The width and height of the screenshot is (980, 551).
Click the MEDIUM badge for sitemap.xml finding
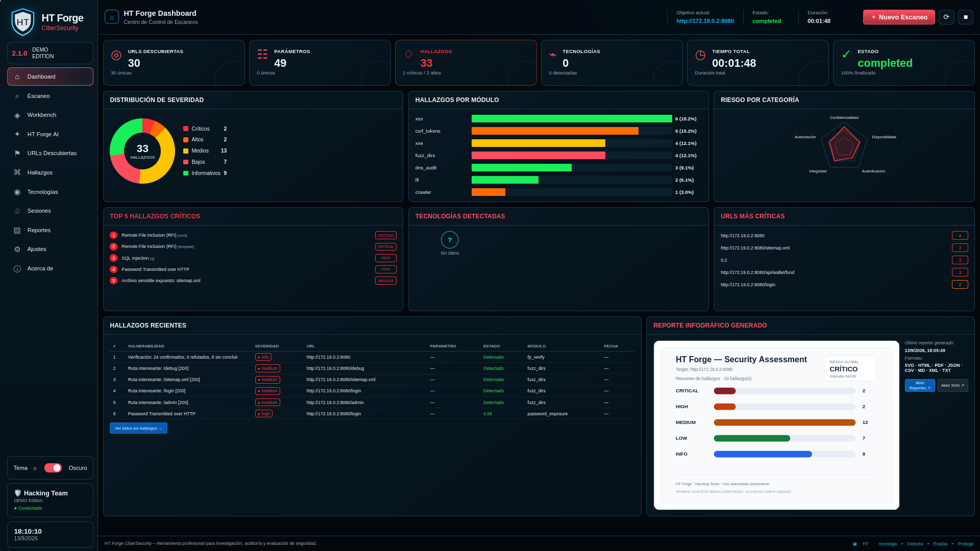coord(385,281)
